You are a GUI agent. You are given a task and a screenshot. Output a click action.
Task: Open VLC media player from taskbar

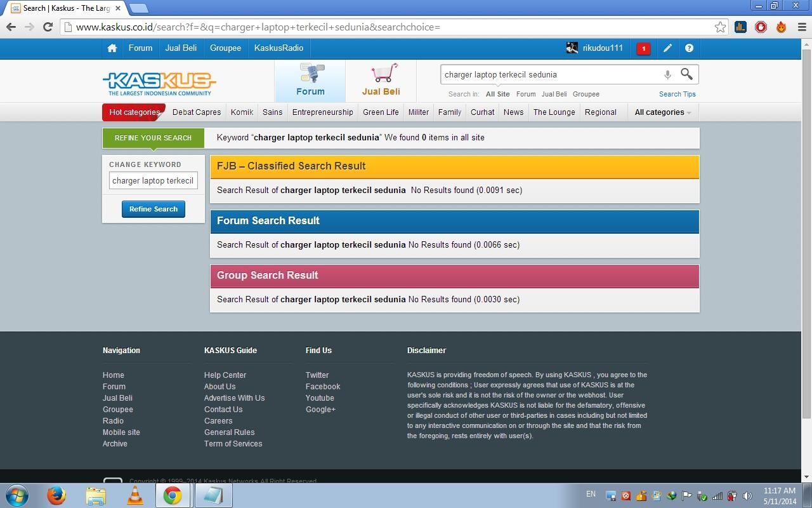click(135, 495)
